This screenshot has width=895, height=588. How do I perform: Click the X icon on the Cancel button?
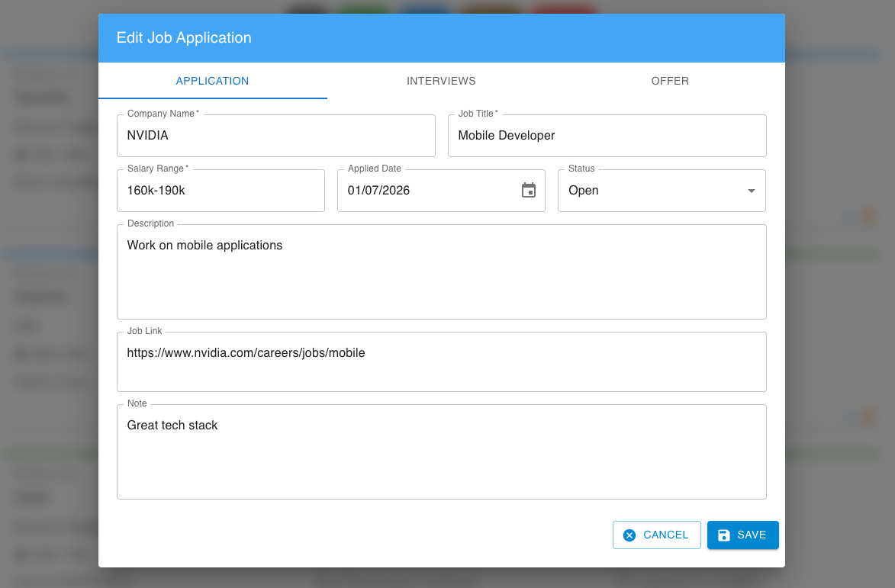point(629,535)
